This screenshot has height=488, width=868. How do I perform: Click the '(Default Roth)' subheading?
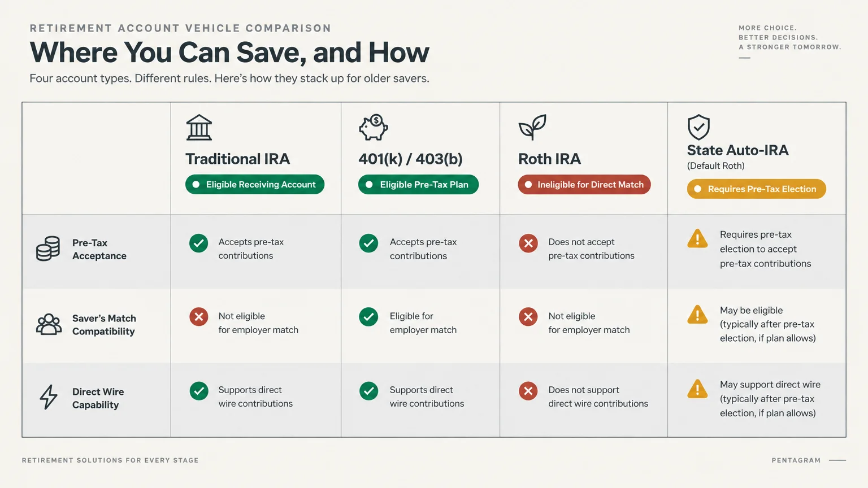click(716, 166)
